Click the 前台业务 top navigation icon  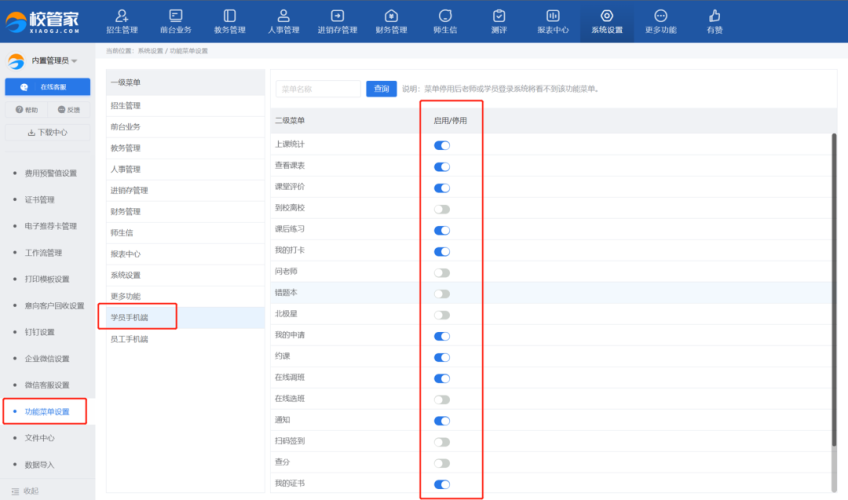(x=176, y=16)
